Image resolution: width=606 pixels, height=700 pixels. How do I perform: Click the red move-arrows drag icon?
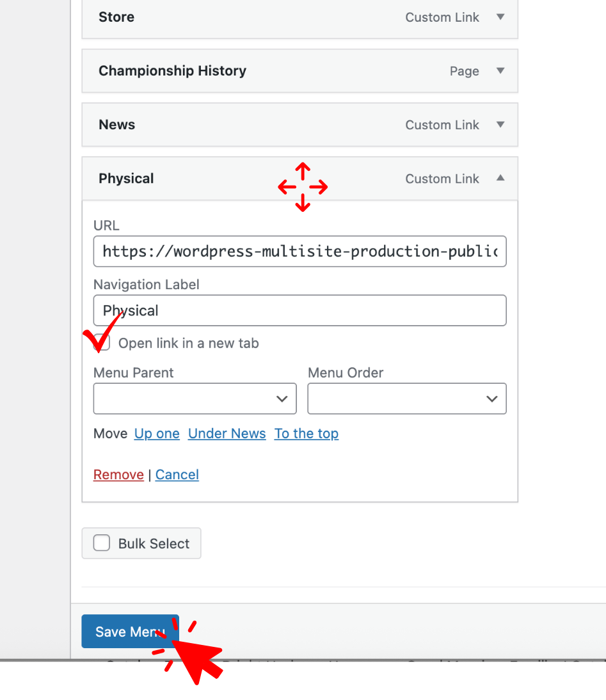point(303,187)
